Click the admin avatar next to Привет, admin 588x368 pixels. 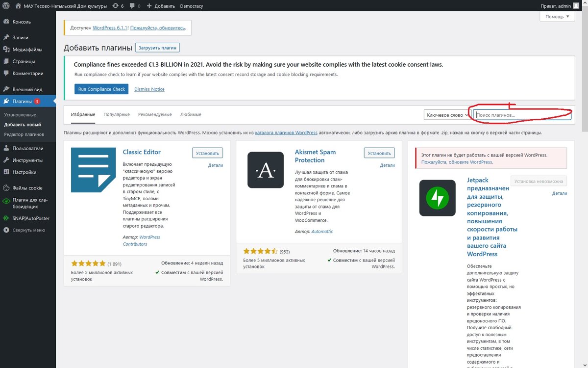tap(576, 6)
